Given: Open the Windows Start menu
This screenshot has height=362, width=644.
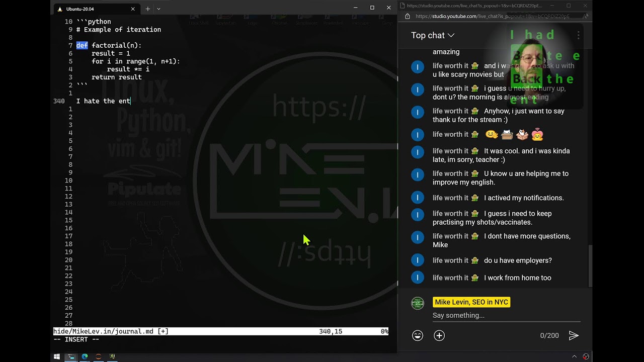Looking at the screenshot, I should pyautogui.click(x=57, y=356).
